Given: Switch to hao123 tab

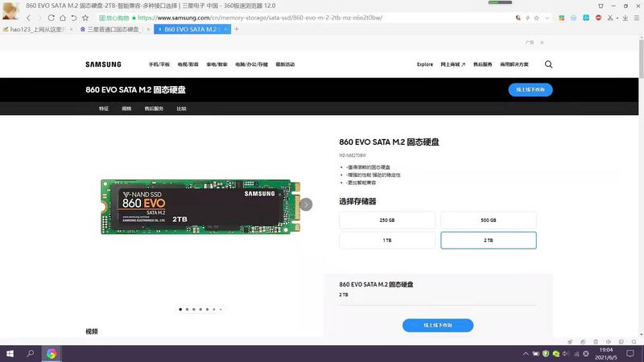Looking at the screenshot, I should (36, 29).
